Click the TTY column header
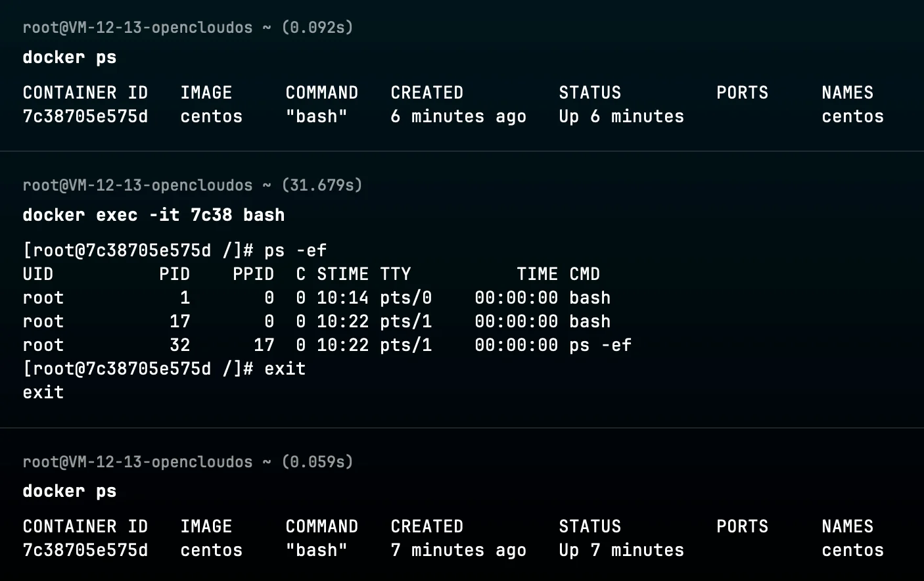This screenshot has height=581, width=924. click(395, 274)
